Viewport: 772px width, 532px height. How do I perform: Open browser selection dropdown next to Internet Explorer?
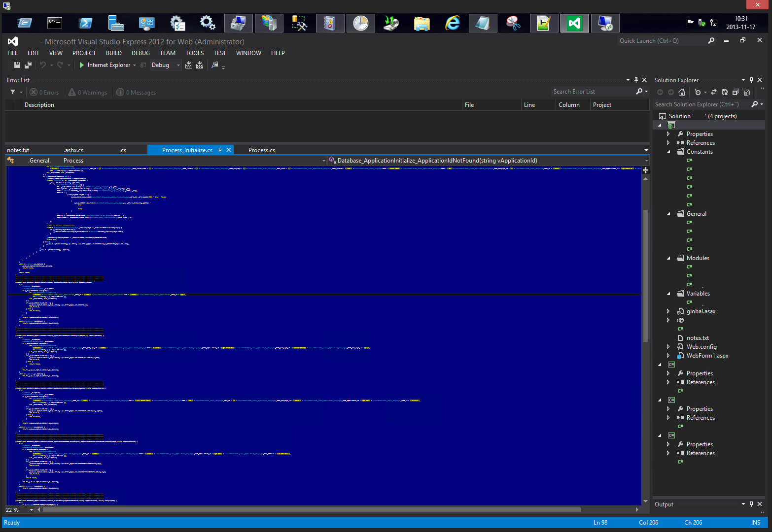click(x=135, y=65)
